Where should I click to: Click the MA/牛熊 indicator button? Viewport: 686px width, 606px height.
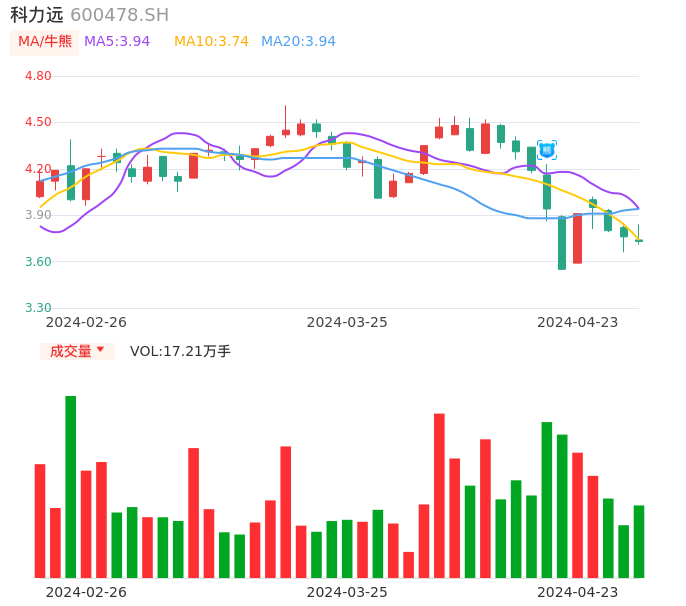[x=44, y=42]
